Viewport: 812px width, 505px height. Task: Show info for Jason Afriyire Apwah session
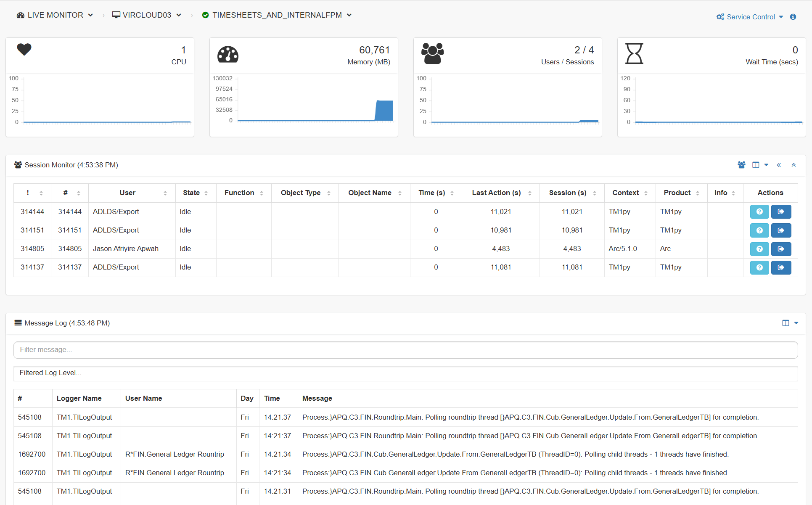point(759,249)
